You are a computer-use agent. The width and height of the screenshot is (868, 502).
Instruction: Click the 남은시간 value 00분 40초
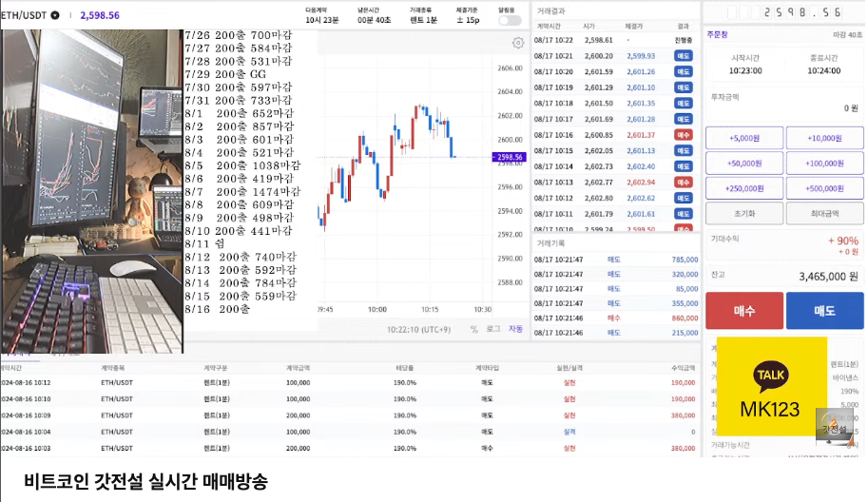pyautogui.click(x=374, y=20)
